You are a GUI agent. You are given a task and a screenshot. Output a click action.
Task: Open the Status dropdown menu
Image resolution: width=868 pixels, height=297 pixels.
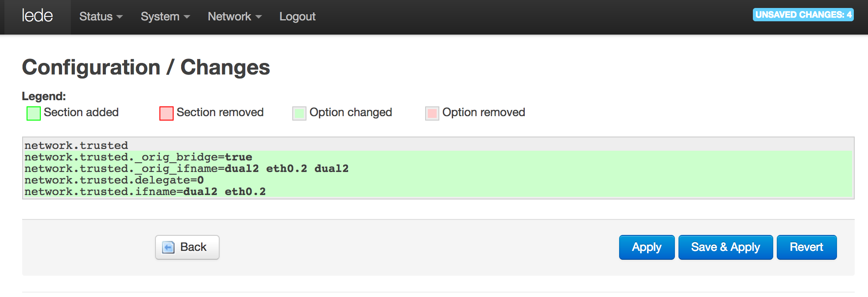click(101, 16)
